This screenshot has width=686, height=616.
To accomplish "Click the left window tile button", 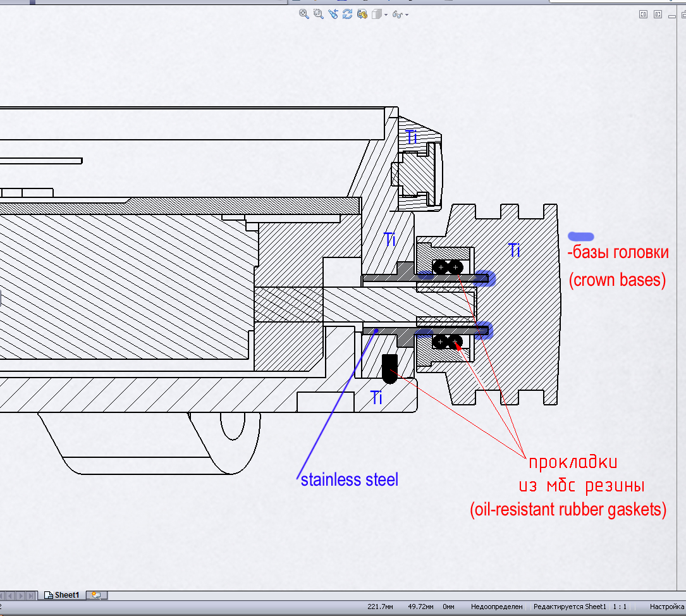I will 644,14.
